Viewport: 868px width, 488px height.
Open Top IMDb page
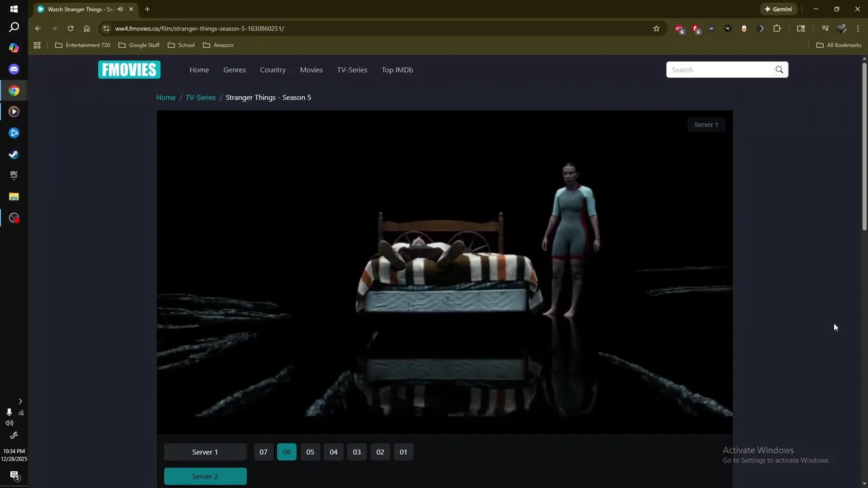coord(397,70)
